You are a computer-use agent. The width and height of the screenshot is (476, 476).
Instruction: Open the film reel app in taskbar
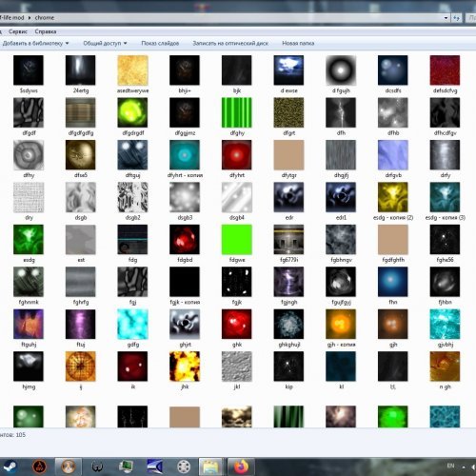tap(184, 466)
